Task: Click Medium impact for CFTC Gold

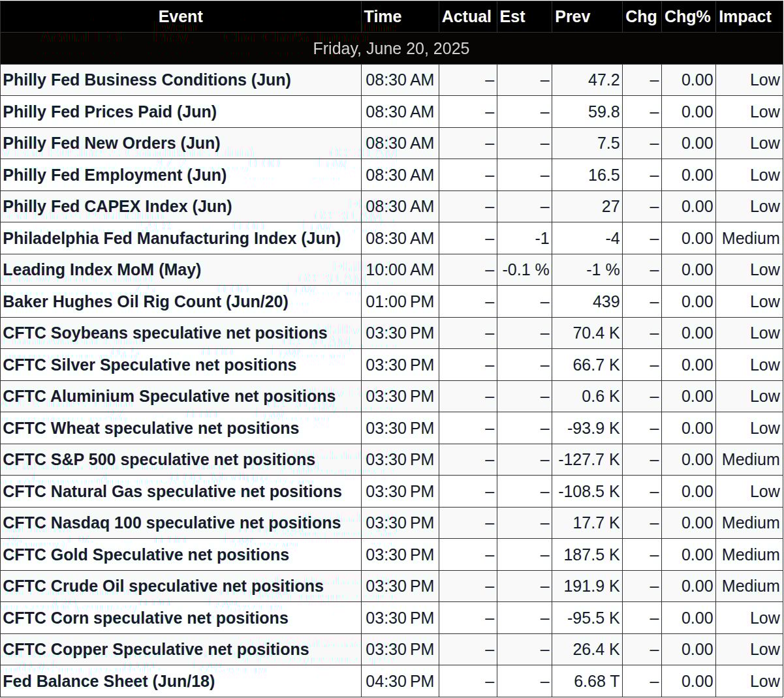Action: (x=751, y=555)
